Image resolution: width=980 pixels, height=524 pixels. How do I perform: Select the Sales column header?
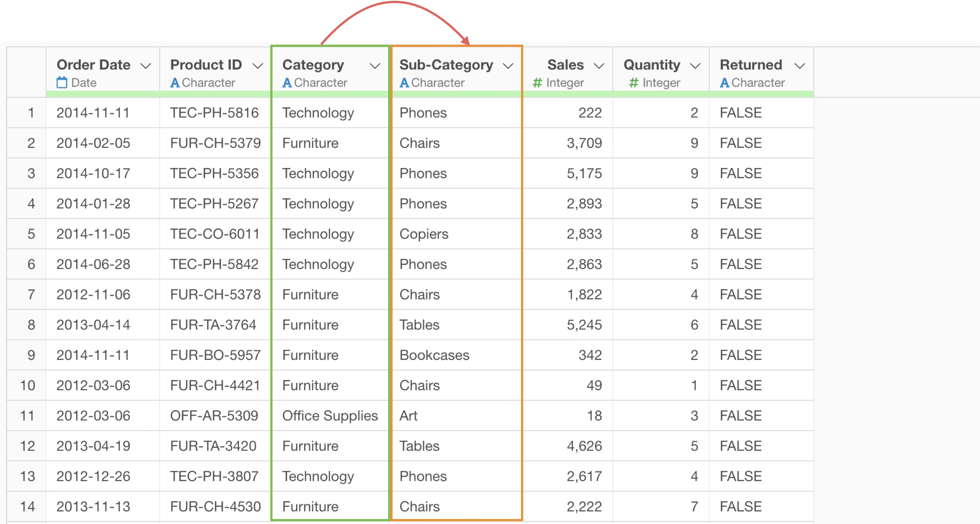point(568,72)
